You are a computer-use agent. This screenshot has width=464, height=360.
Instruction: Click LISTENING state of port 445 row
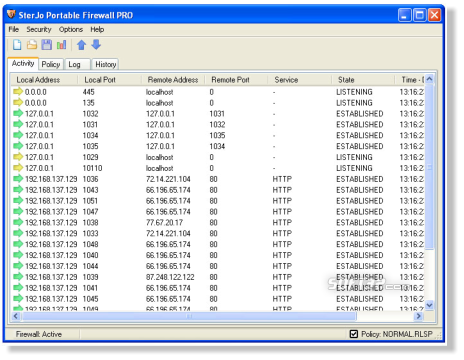click(354, 92)
